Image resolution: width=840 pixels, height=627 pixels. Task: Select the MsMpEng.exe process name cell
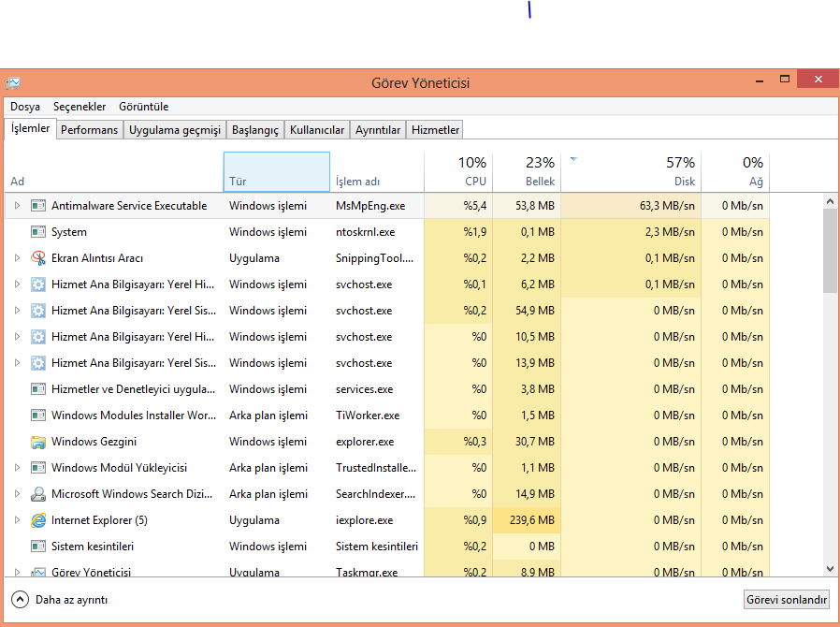pos(370,206)
